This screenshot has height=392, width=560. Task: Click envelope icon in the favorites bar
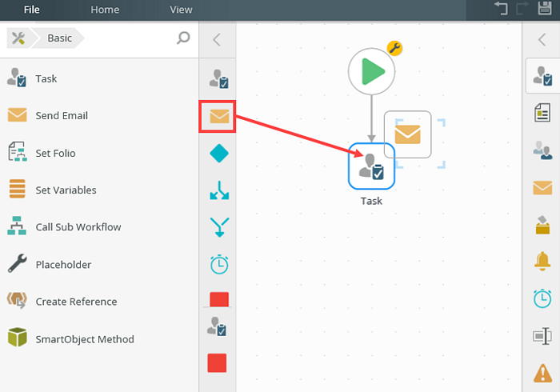219,116
